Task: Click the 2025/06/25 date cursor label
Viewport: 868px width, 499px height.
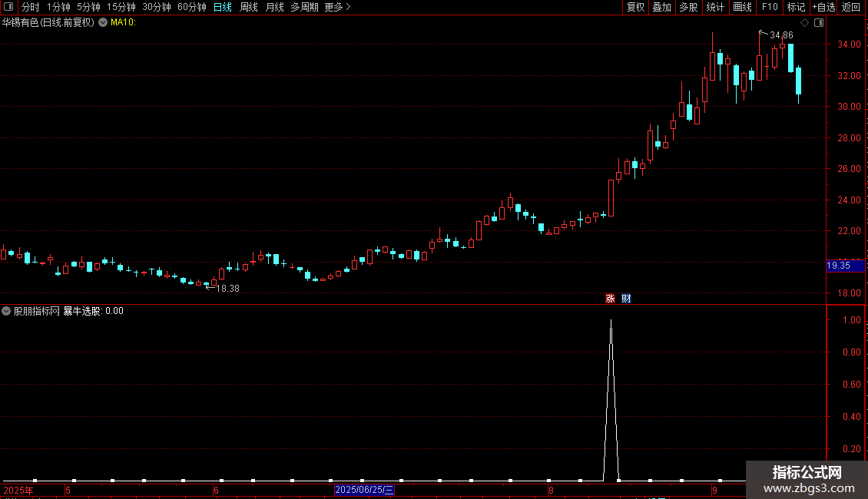Action: tap(364, 490)
